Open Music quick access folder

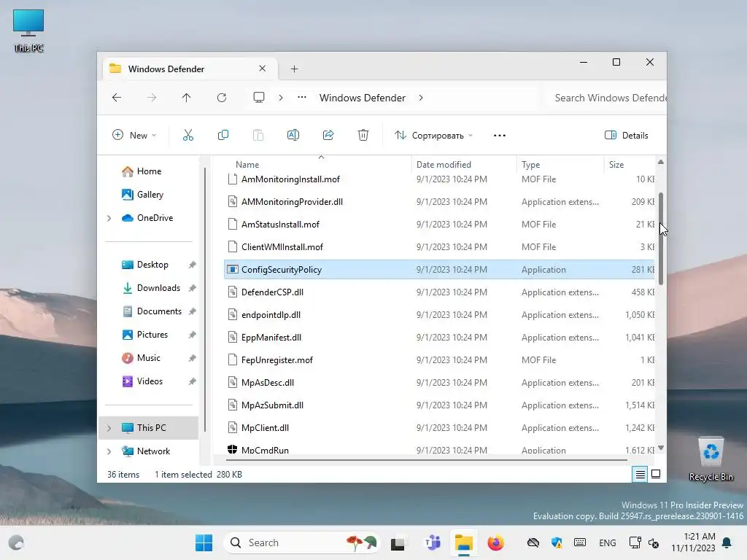(x=148, y=357)
